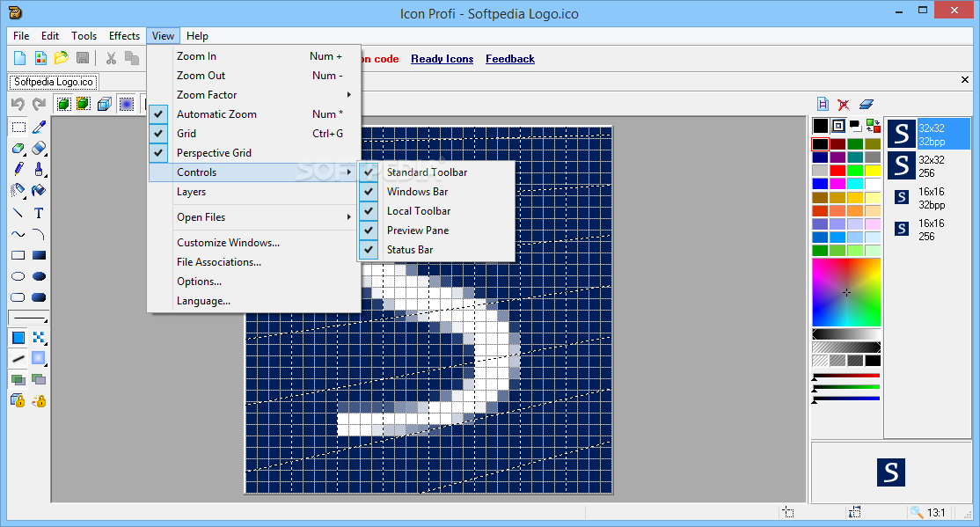Select the 32x32 256 image format
The width and height of the screenshot is (980, 527).
click(x=929, y=166)
